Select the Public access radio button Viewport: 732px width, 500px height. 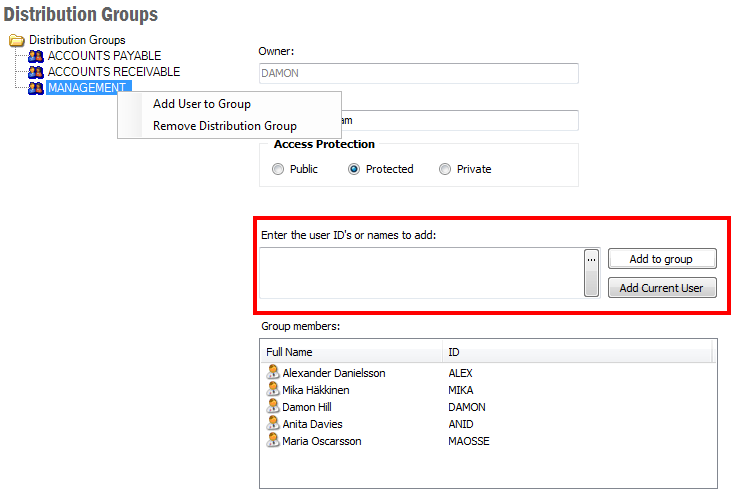tap(278, 170)
